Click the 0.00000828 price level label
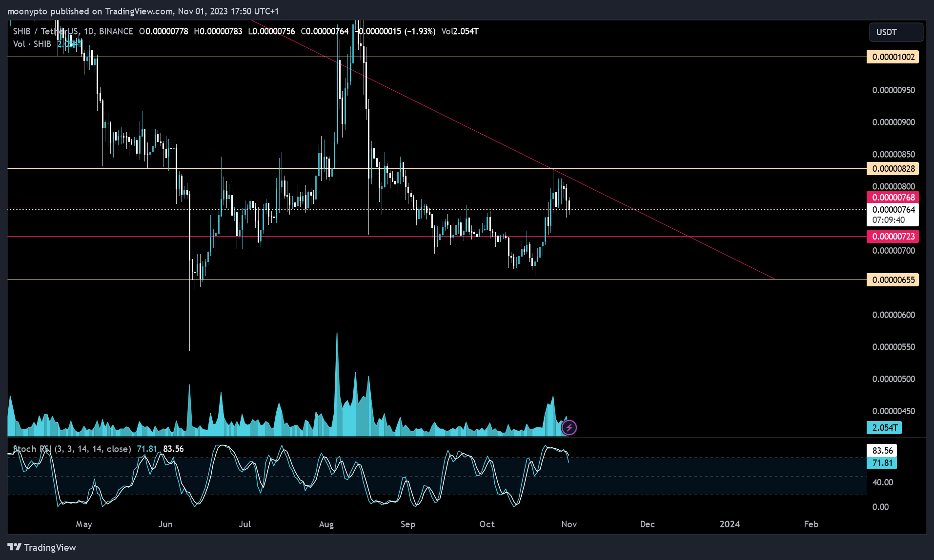This screenshot has height=560, width=934. (x=893, y=169)
